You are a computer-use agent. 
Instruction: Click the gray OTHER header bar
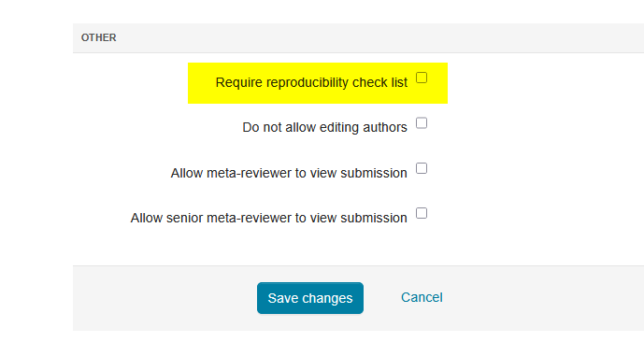tap(359, 37)
